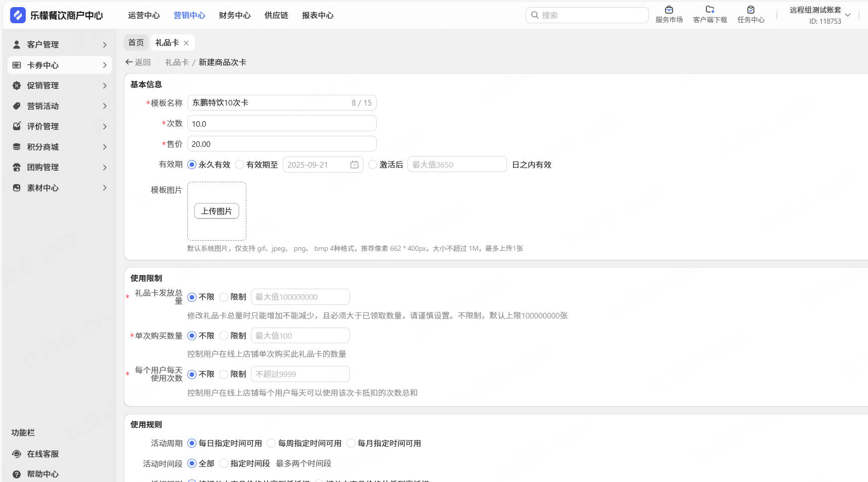Click the search magnifier icon

coord(535,15)
